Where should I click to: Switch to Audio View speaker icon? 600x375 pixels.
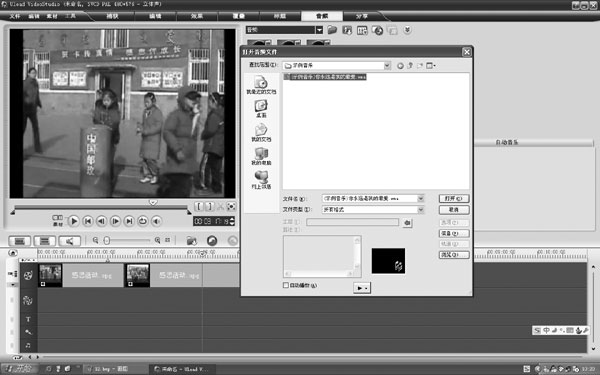point(69,241)
